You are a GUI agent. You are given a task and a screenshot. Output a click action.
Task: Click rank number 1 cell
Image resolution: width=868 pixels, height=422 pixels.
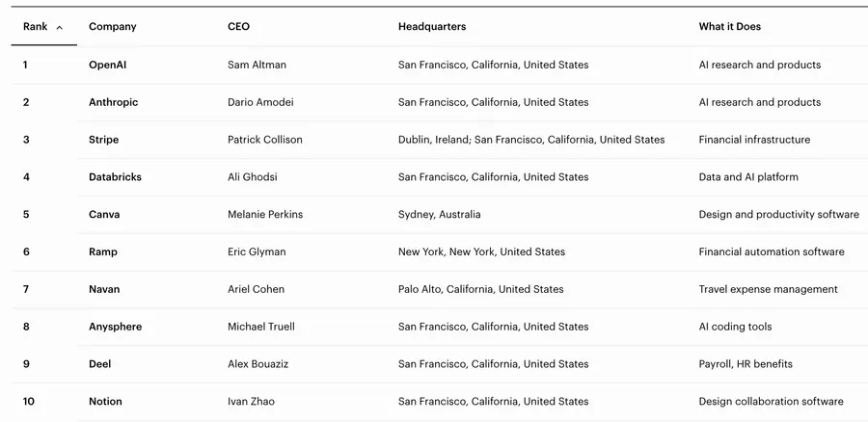click(25, 65)
